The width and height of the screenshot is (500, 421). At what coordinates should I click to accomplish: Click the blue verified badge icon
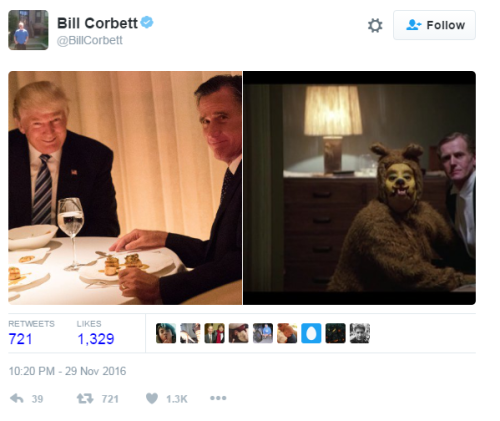tap(147, 22)
